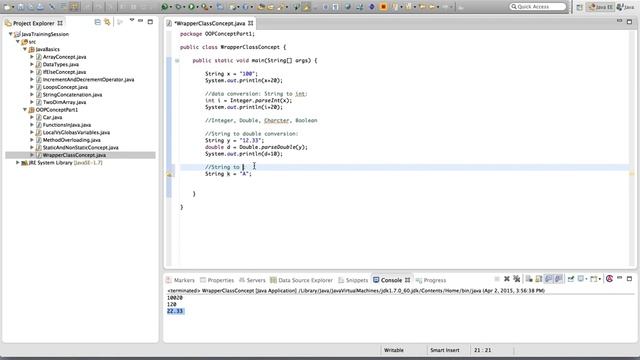Click the green Run launch icon

[x=191, y=7]
